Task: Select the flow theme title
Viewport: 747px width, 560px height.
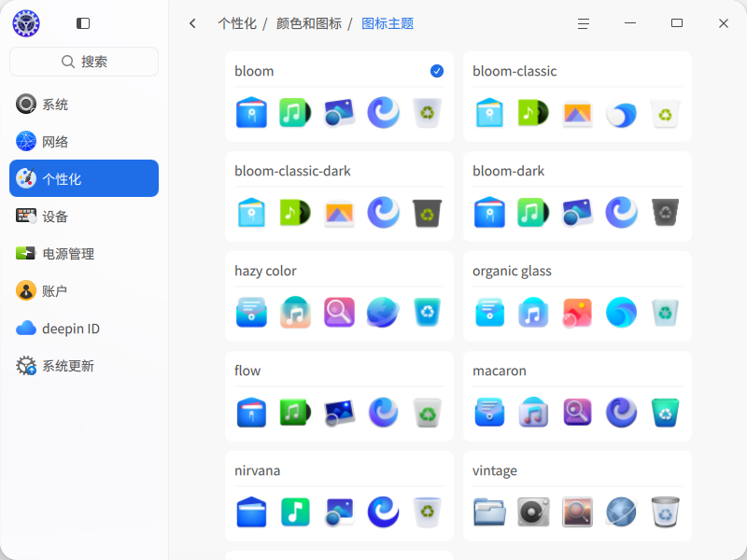Action: (x=247, y=371)
